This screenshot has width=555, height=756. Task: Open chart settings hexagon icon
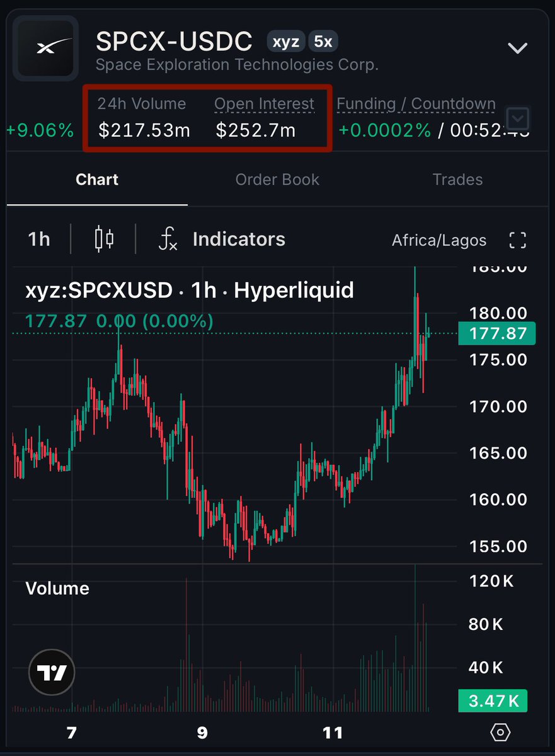click(500, 733)
